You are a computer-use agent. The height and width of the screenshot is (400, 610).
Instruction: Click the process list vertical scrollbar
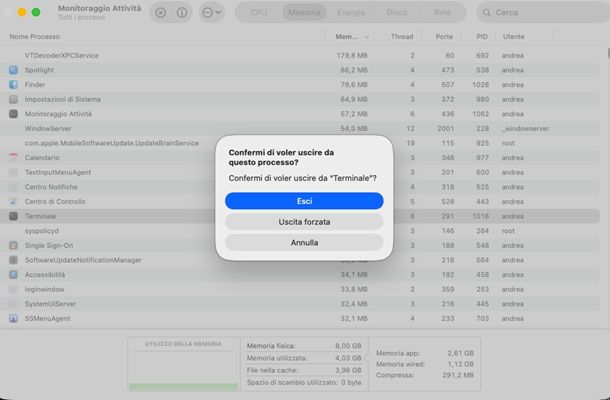click(608, 53)
